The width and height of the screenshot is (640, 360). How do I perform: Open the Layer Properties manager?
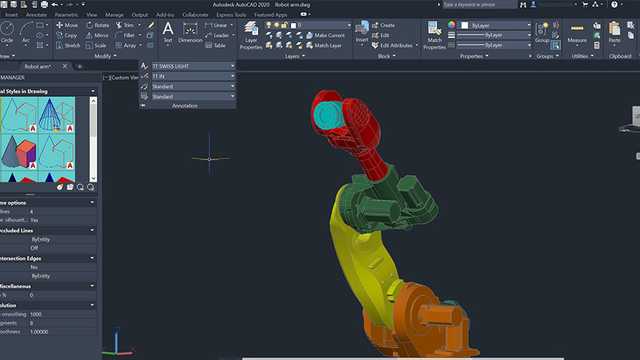[251, 36]
